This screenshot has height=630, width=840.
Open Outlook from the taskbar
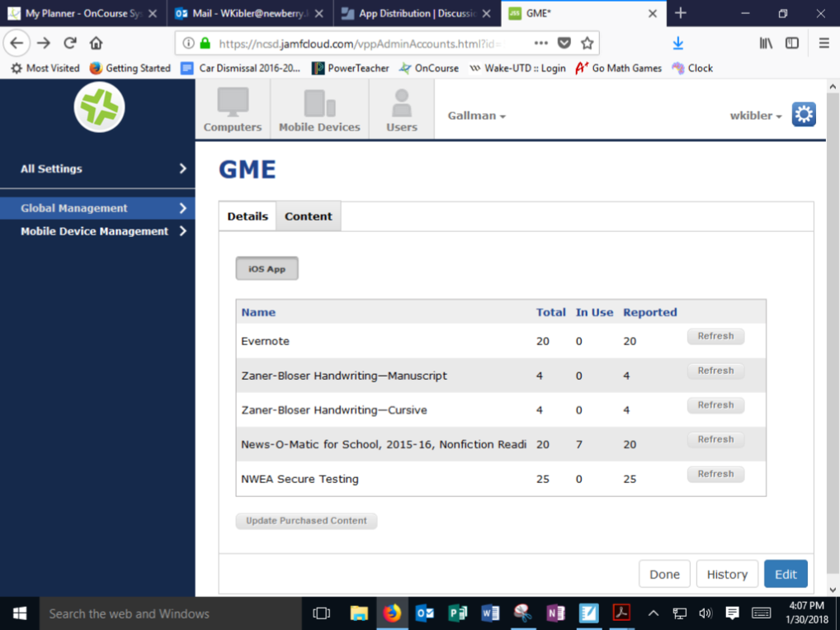424,613
